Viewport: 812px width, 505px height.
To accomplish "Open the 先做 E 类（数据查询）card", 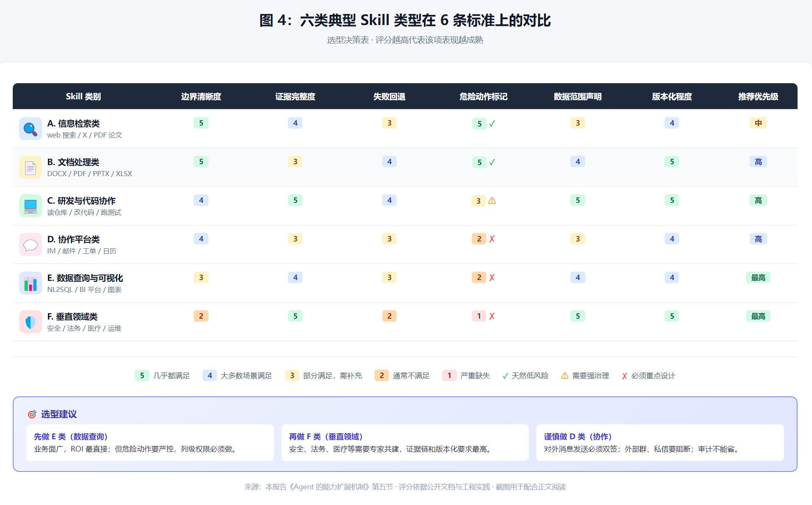I will tap(150, 443).
